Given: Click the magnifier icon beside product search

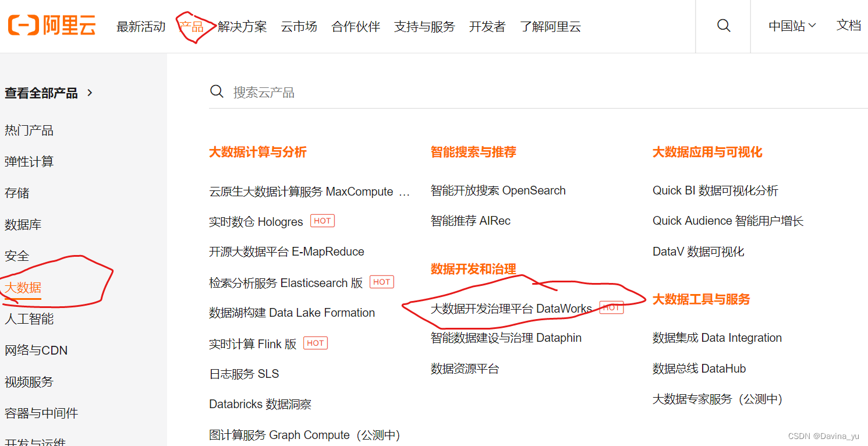Looking at the screenshot, I should point(217,92).
